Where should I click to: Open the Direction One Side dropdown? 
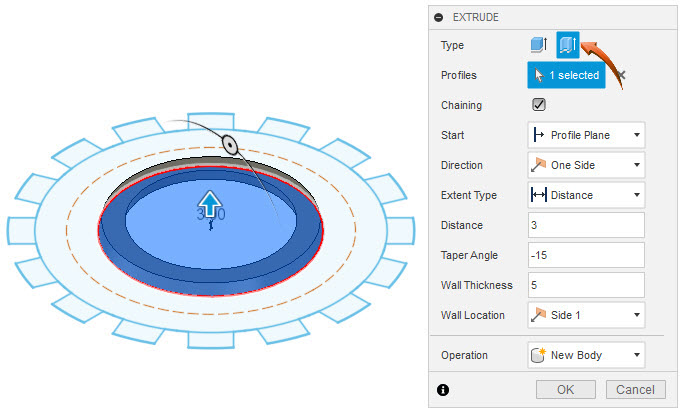586,165
